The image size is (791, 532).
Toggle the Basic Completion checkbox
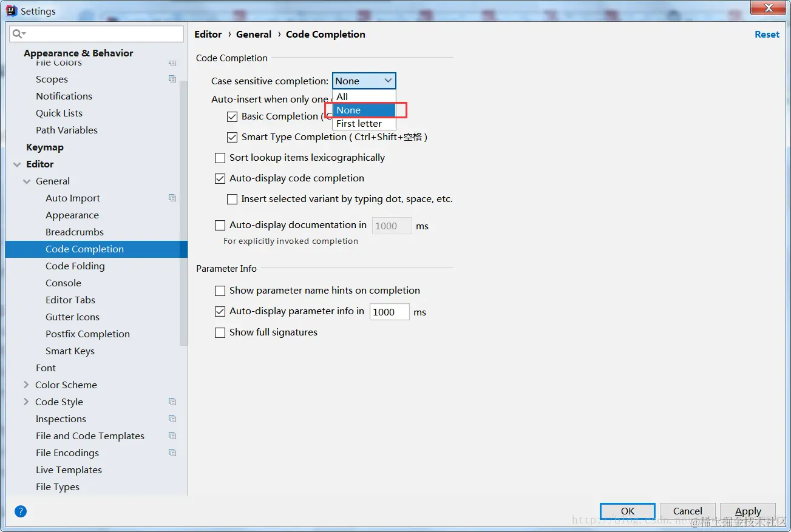tap(232, 116)
